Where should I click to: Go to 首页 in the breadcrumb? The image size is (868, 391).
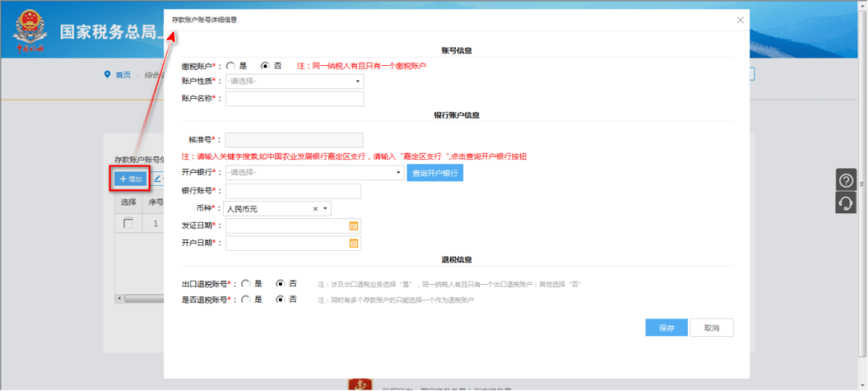(x=123, y=75)
